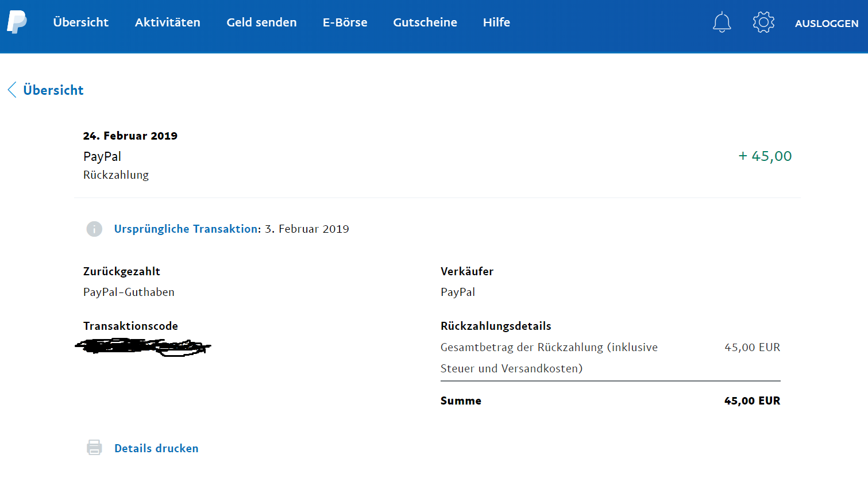
Task: Click the 24. Februar 2019 date heading
Action: 130,136
